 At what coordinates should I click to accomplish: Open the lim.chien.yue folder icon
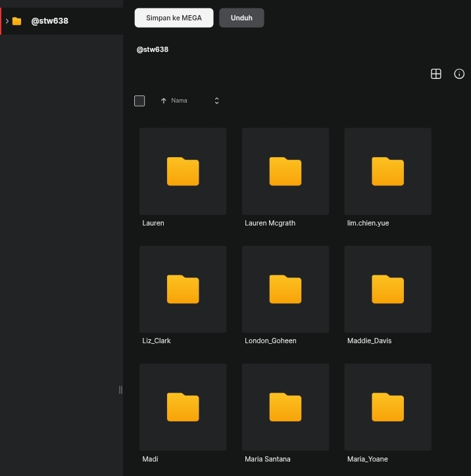(x=388, y=171)
